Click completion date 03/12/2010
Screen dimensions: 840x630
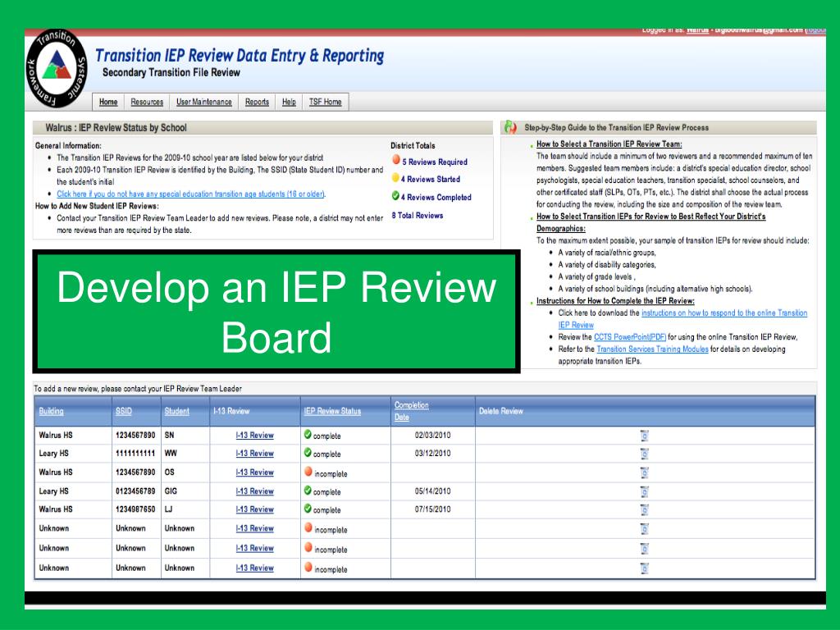(x=432, y=453)
